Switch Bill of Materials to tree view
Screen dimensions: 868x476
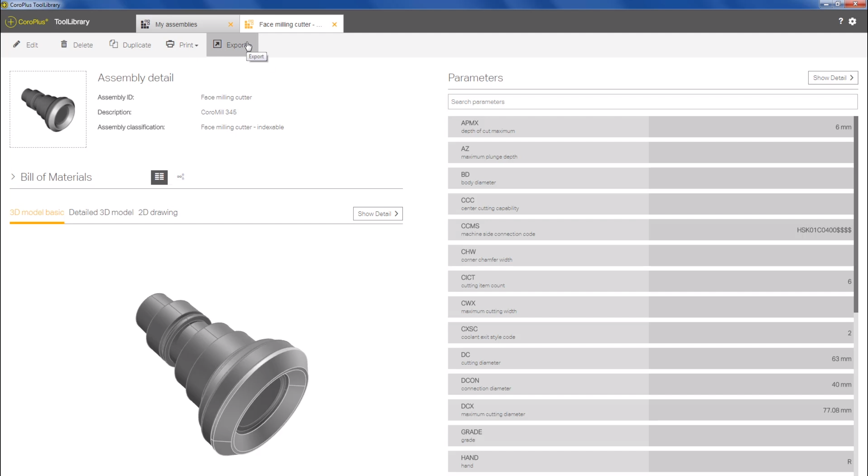(180, 177)
